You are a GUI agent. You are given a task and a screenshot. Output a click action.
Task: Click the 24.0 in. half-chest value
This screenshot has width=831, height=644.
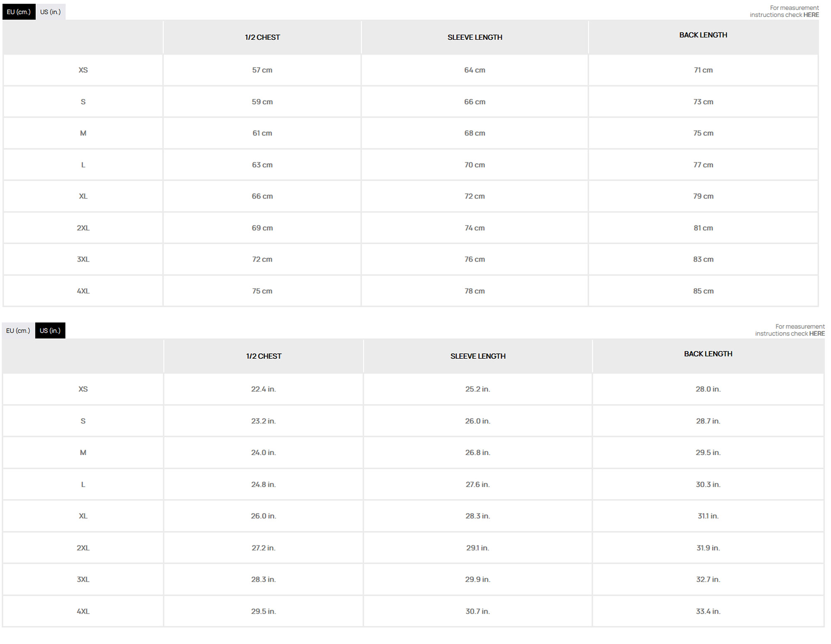click(x=263, y=453)
